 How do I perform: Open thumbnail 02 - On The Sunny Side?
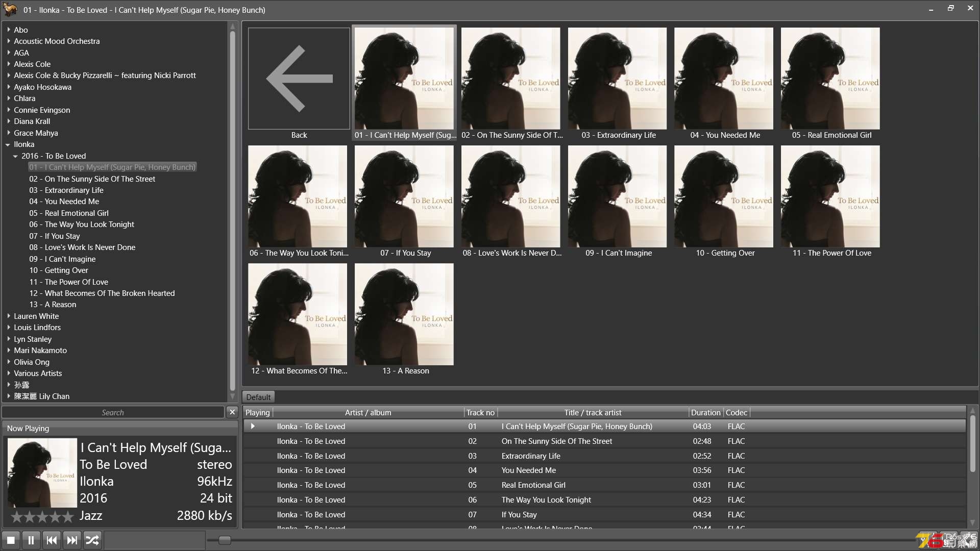pos(511,78)
